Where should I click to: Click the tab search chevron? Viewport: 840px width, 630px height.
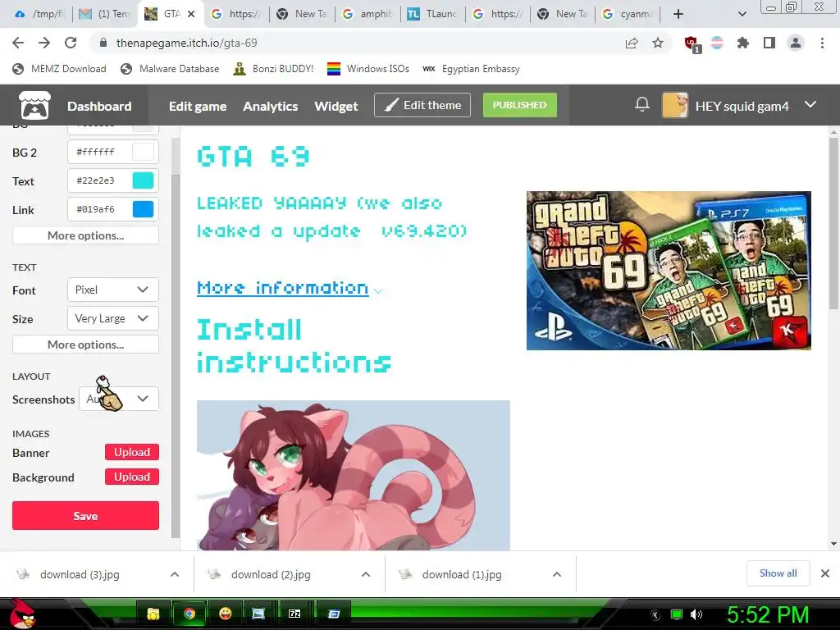[742, 14]
